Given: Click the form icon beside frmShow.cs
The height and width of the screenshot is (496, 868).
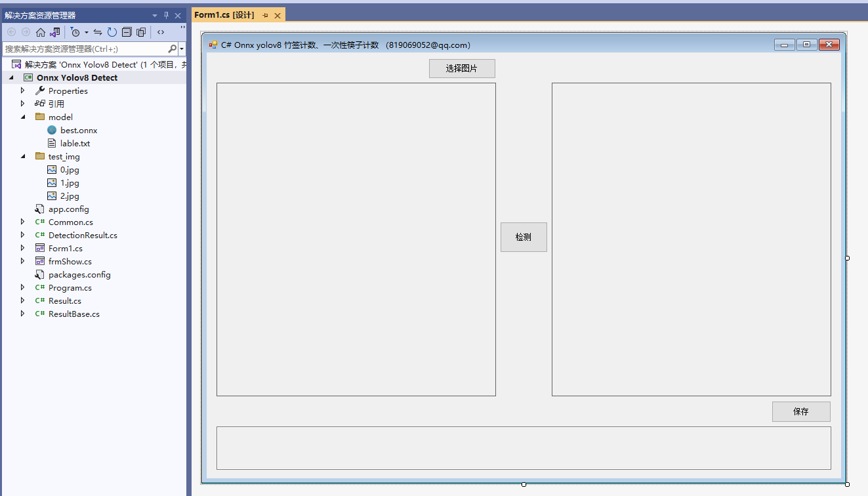Looking at the screenshot, I should [40, 261].
